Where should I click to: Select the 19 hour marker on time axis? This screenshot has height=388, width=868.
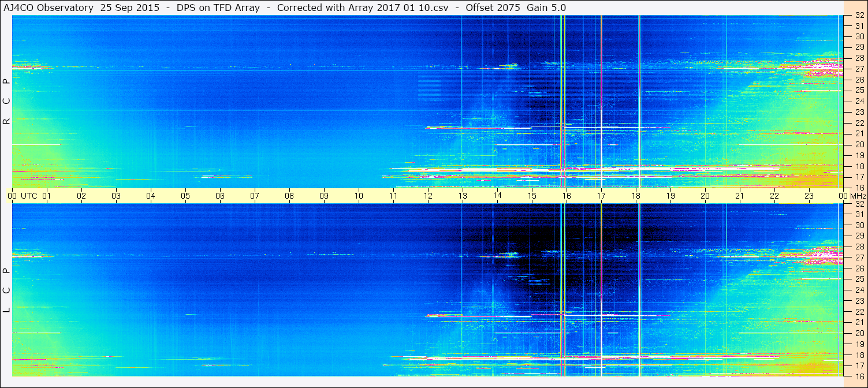pyautogui.click(x=670, y=196)
